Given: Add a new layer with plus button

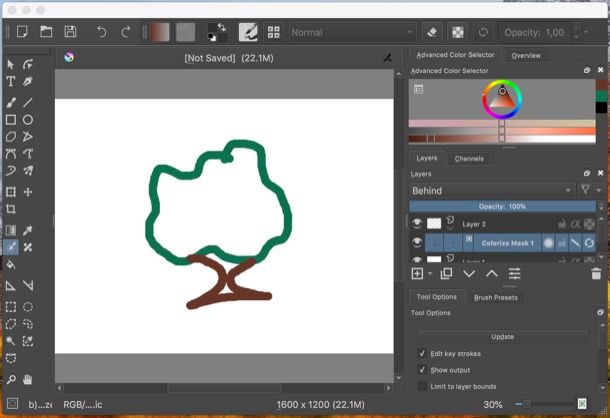Looking at the screenshot, I should pyautogui.click(x=417, y=274).
